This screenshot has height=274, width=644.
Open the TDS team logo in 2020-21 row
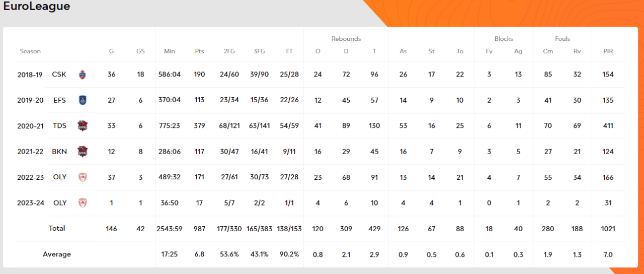[x=83, y=126]
